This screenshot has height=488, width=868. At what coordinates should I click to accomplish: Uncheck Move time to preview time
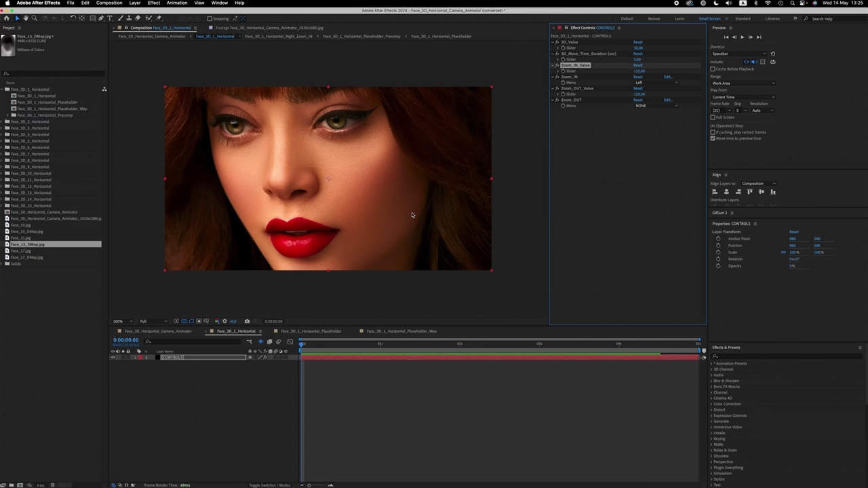(713, 138)
